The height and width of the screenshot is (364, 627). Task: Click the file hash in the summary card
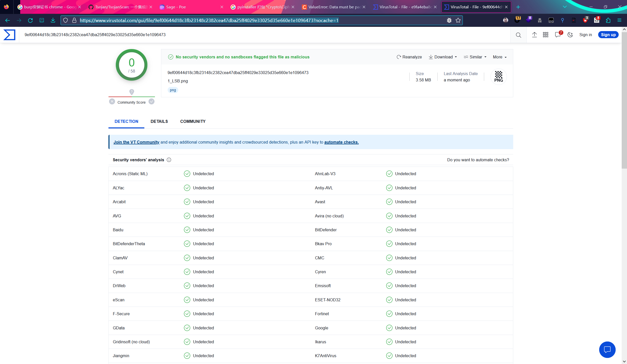tap(238, 73)
